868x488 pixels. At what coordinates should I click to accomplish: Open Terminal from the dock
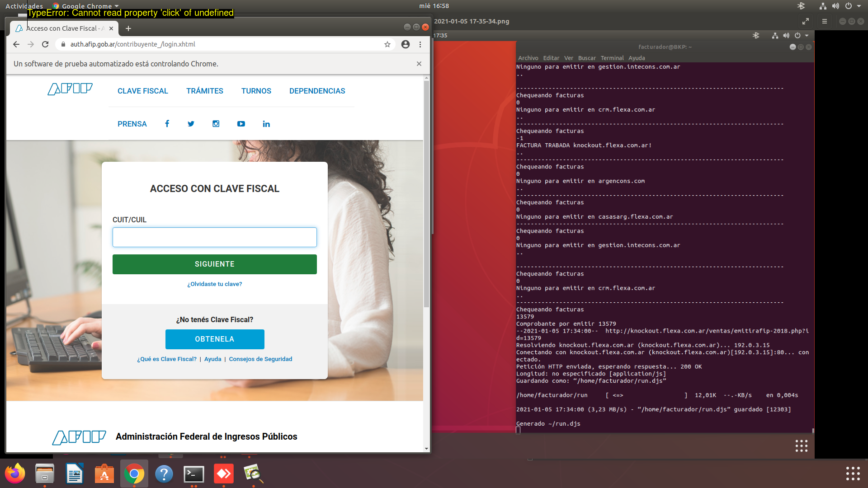[194, 474]
